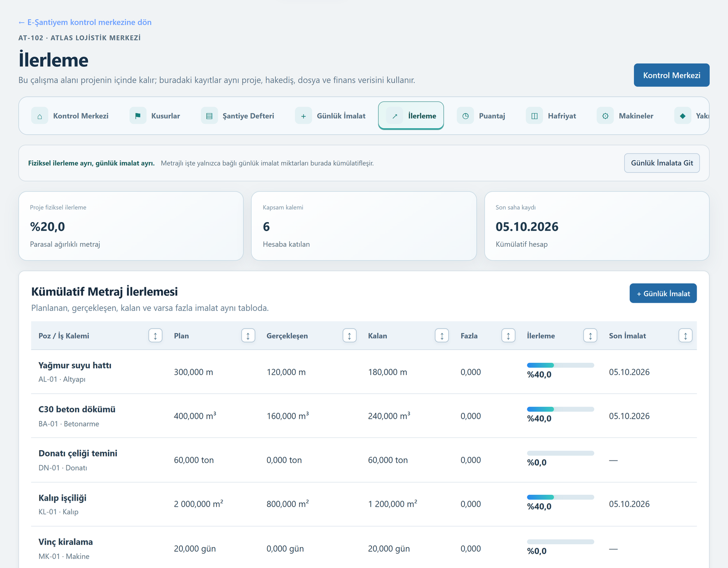Open Kontrol Merkezi home icon tab
The height and width of the screenshot is (568, 728).
click(x=40, y=116)
